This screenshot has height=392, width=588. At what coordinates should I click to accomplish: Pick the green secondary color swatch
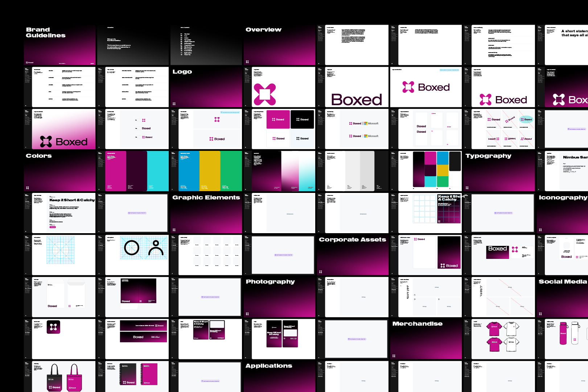(231, 171)
